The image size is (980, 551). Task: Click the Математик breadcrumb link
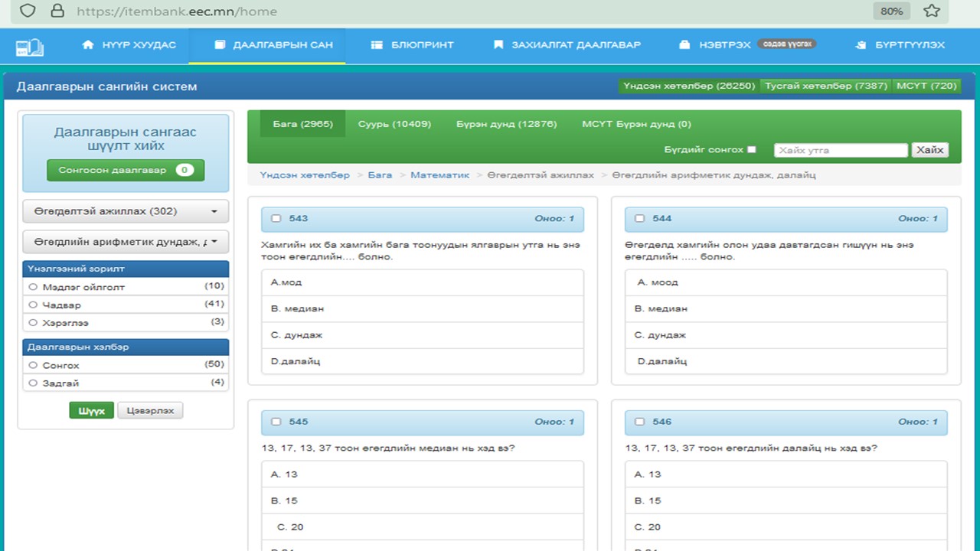[439, 175]
